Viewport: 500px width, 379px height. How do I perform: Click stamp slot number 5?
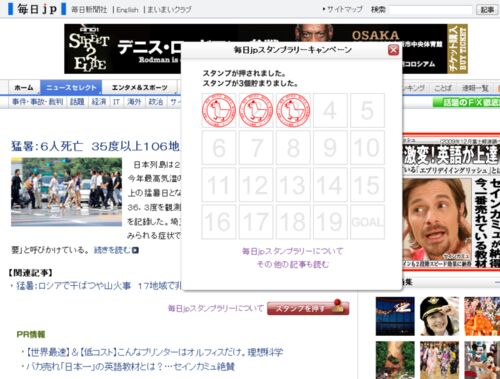pyautogui.click(x=367, y=110)
